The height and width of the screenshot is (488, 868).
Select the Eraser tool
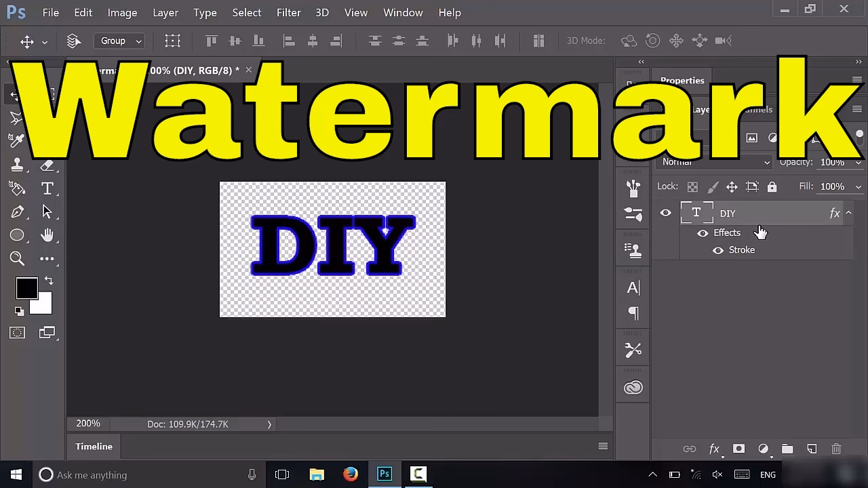tap(47, 165)
